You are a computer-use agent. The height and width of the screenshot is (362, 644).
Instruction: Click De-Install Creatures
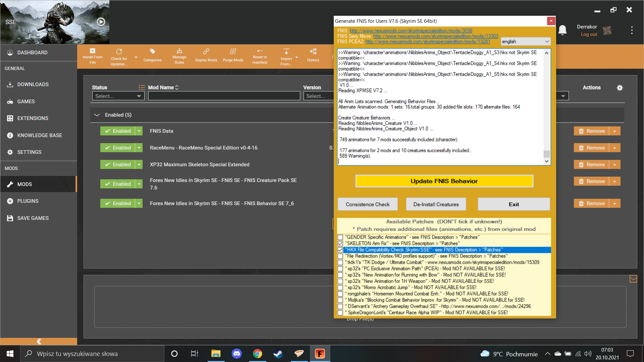pyautogui.click(x=436, y=204)
